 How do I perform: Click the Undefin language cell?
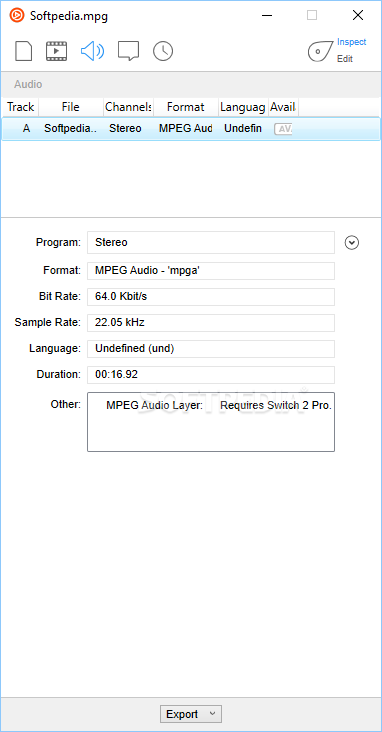point(243,128)
